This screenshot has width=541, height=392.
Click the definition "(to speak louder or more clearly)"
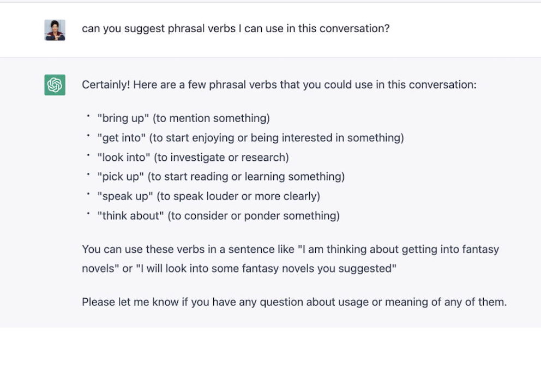coord(238,196)
